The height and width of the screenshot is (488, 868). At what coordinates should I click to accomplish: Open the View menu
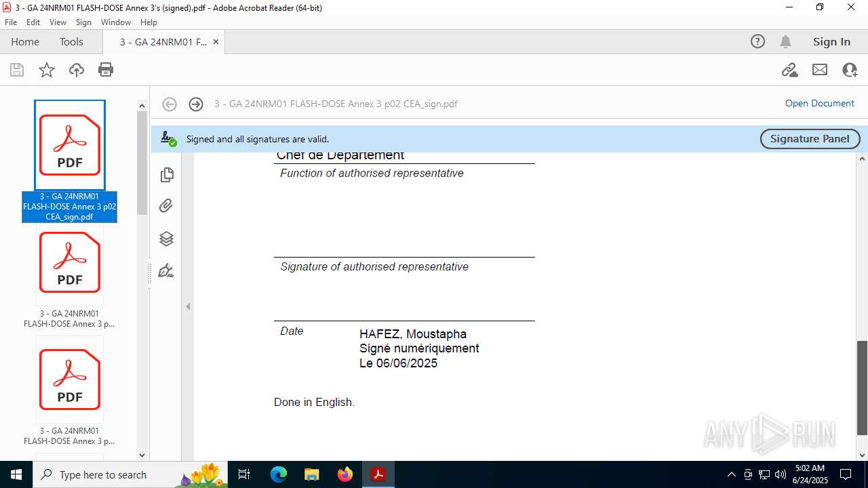[x=58, y=22]
